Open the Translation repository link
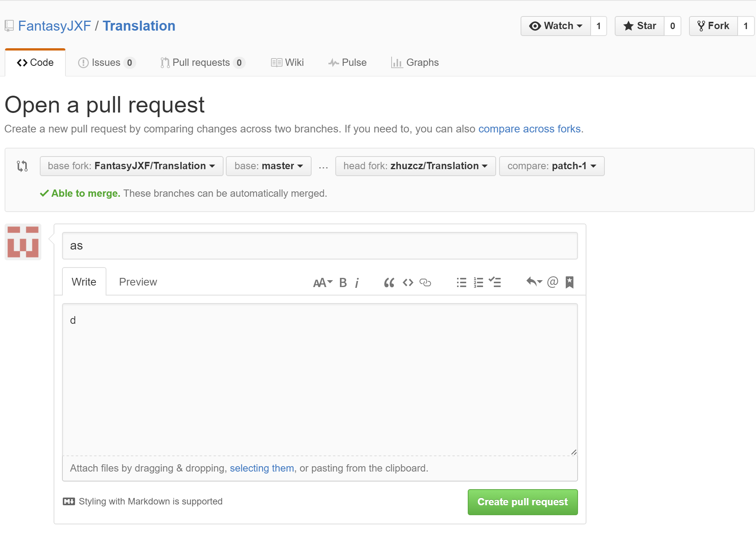This screenshot has width=756, height=537. [139, 26]
